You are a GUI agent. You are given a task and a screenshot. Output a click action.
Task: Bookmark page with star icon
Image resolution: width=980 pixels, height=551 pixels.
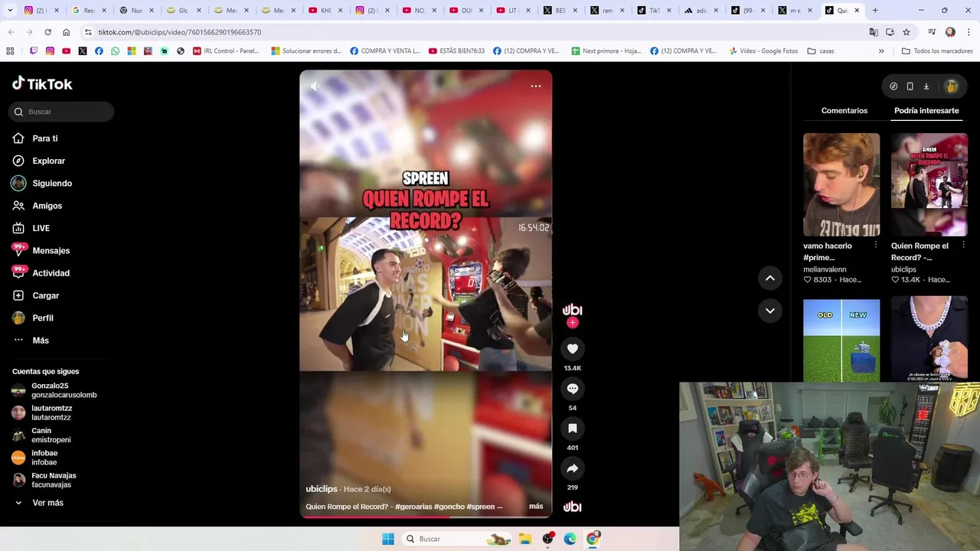[906, 32]
